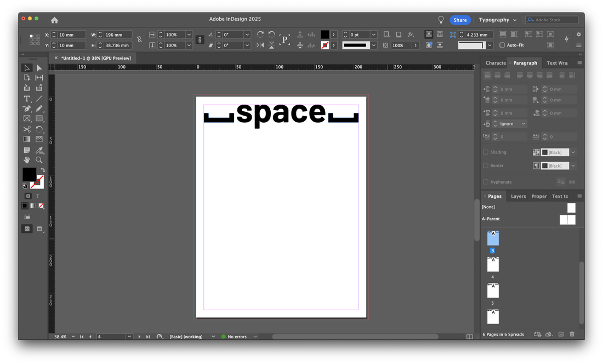
Task: Open the preflight No errors dropdown
Action: pyautogui.click(x=255, y=337)
